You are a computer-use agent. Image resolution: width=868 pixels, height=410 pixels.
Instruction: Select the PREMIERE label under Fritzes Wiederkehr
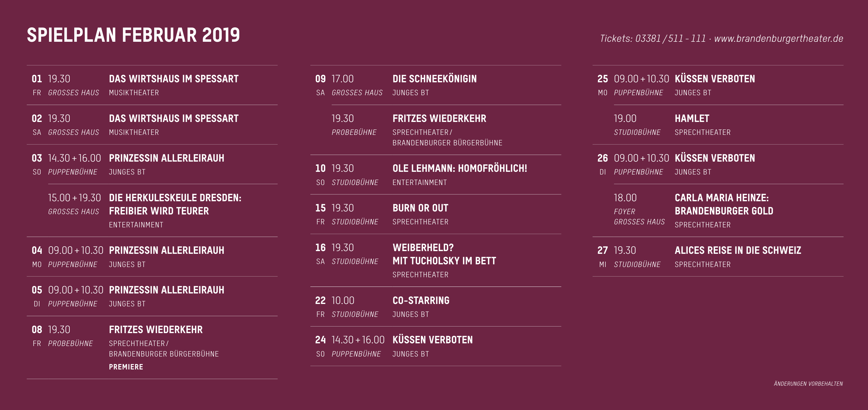tap(126, 367)
